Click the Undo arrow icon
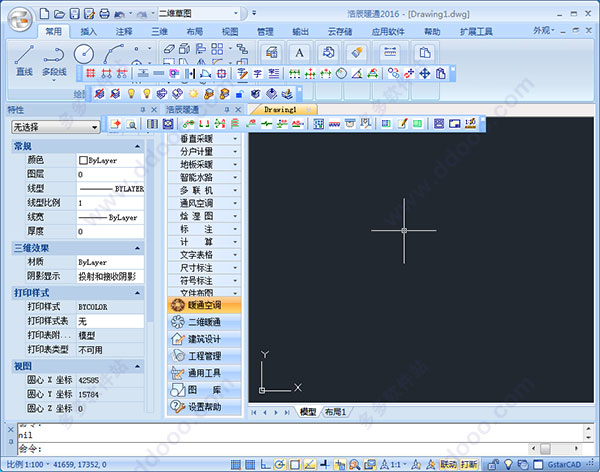This screenshot has height=472, width=600. click(119, 15)
